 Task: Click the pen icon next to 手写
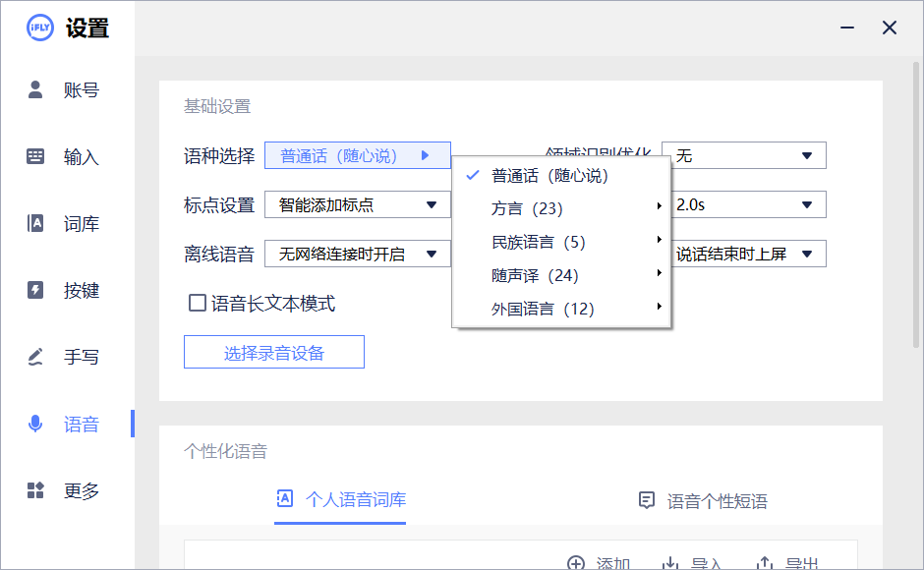click(35, 357)
